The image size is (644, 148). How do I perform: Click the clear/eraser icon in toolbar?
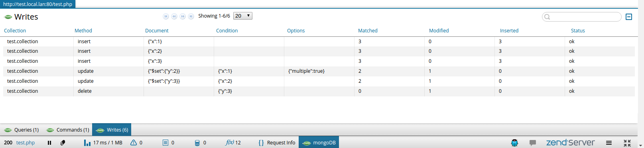(x=63, y=143)
